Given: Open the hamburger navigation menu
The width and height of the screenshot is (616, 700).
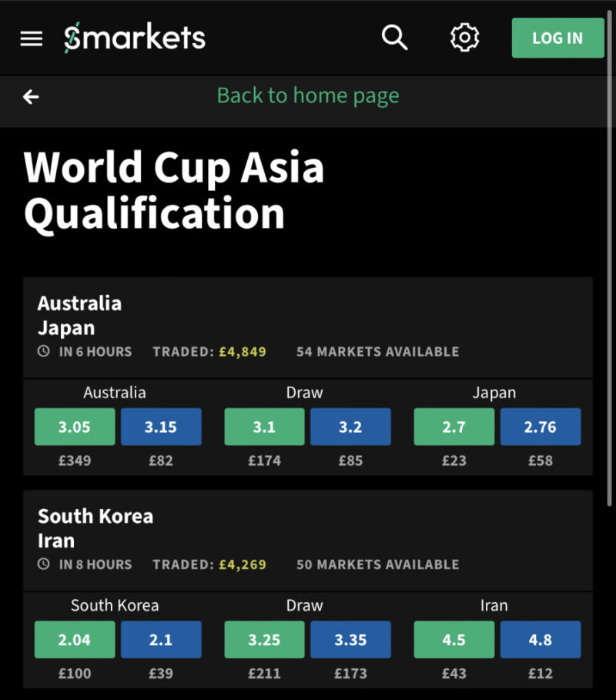Looking at the screenshot, I should (x=32, y=38).
